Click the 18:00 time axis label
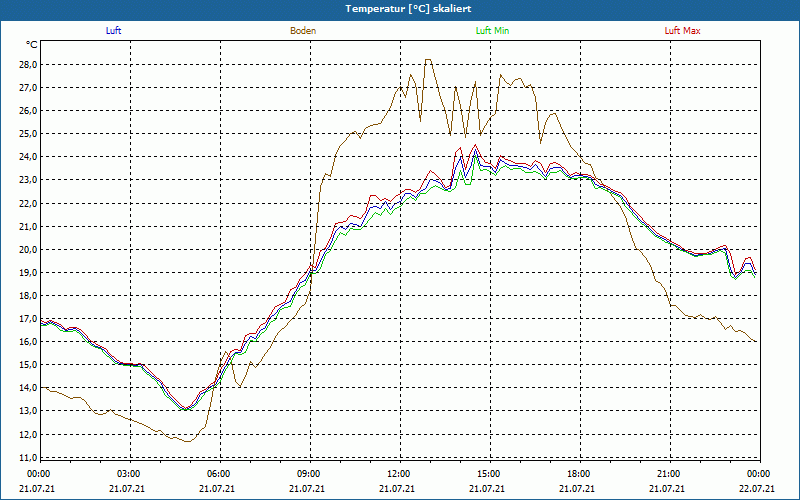The image size is (800, 500). (x=580, y=474)
